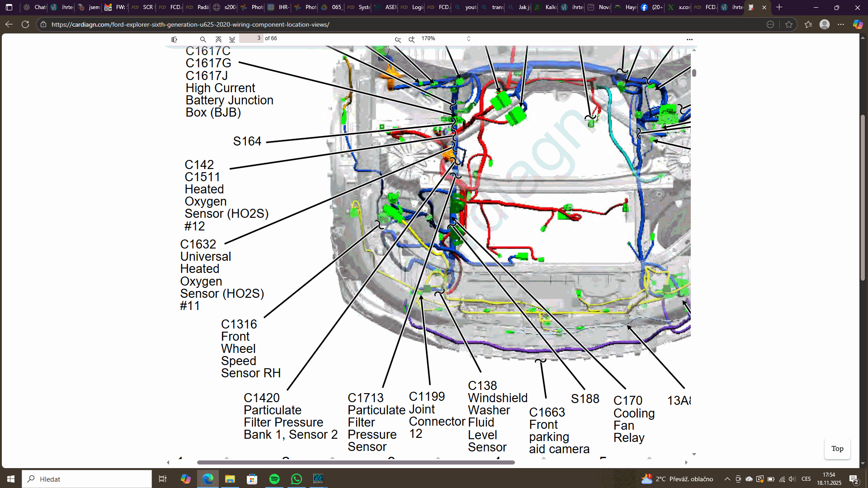The image size is (868, 488).
Task: Open PDF viewer more tools menu
Action: pos(689,39)
